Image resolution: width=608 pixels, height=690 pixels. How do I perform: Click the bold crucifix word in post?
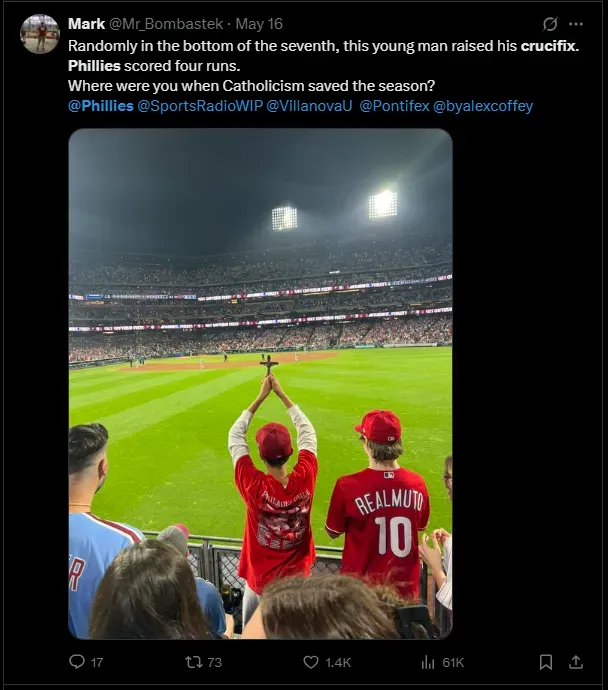pyautogui.click(x=549, y=46)
